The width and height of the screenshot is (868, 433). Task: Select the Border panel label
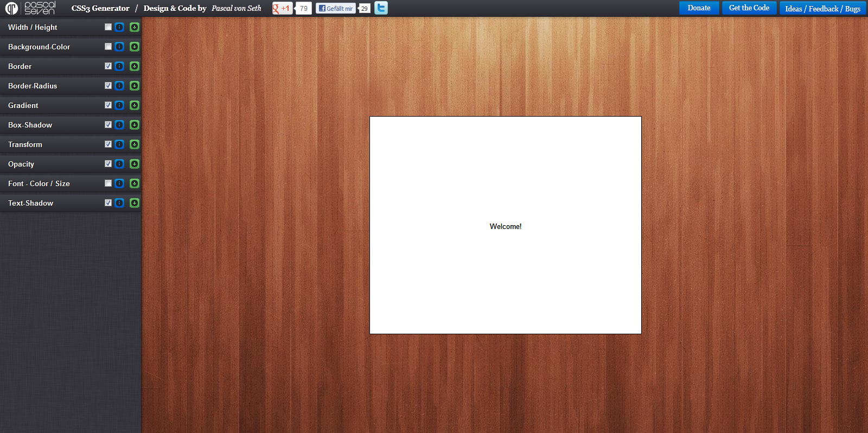click(x=20, y=66)
